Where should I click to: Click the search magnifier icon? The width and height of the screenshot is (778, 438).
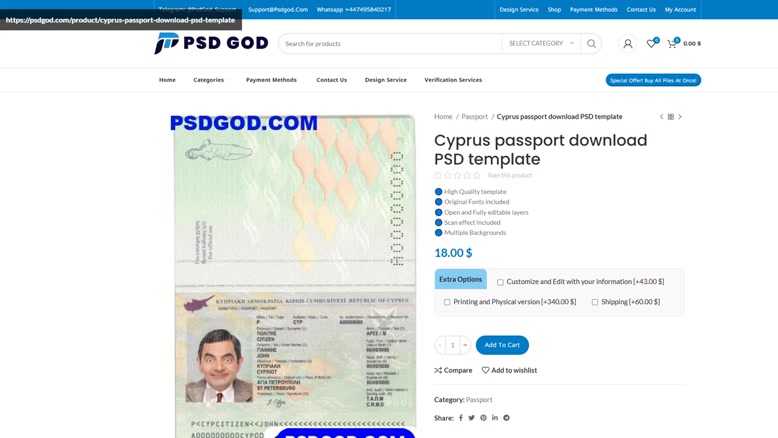[x=591, y=44]
